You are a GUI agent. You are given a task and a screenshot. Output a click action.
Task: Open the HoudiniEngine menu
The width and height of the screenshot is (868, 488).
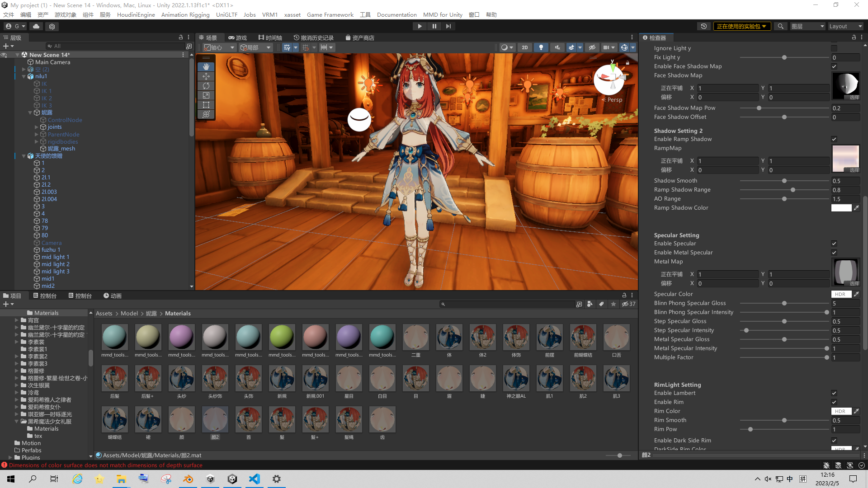pos(136,14)
